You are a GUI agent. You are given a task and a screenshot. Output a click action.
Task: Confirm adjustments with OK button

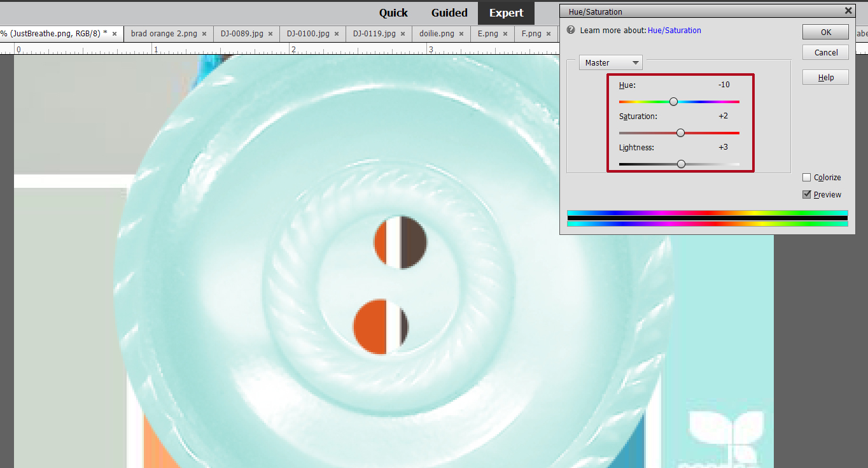click(x=825, y=32)
